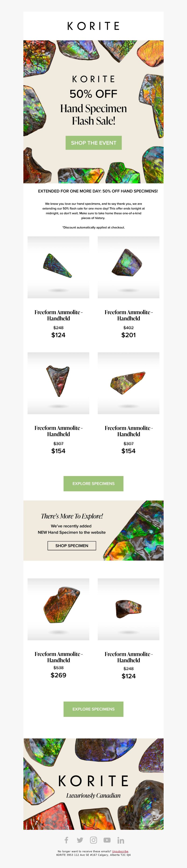Click the first EXPLORE SPECIMENS button
The width and height of the screenshot is (187, 868).
coord(93,484)
